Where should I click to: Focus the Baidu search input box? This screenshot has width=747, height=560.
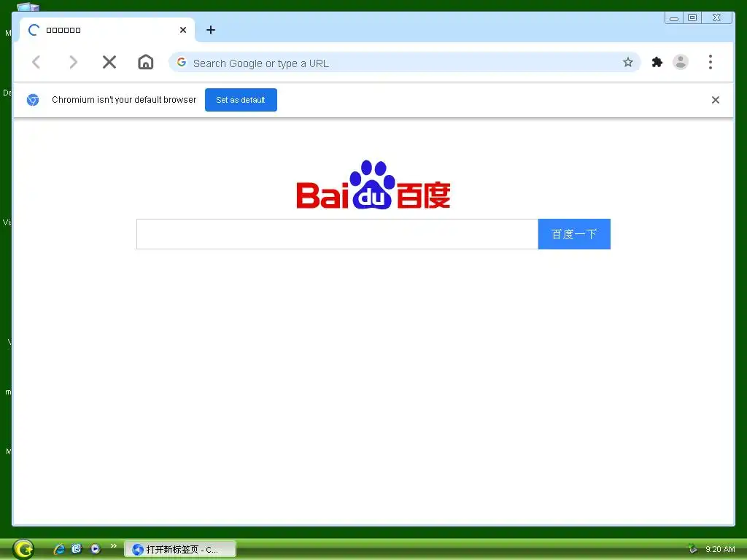[x=337, y=234]
